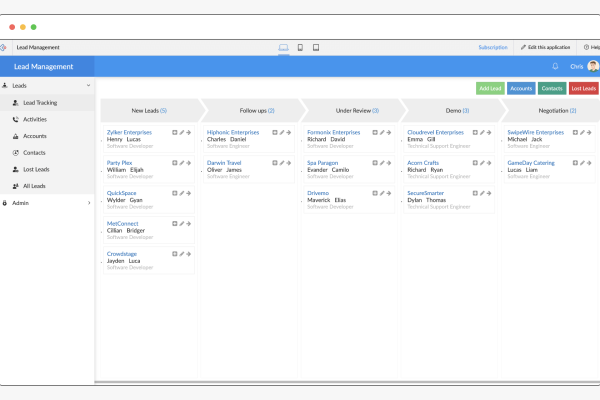Click the arrow icon on SwipeWire Enterprises card
Viewport: 600px width, 400px height.
(x=589, y=132)
